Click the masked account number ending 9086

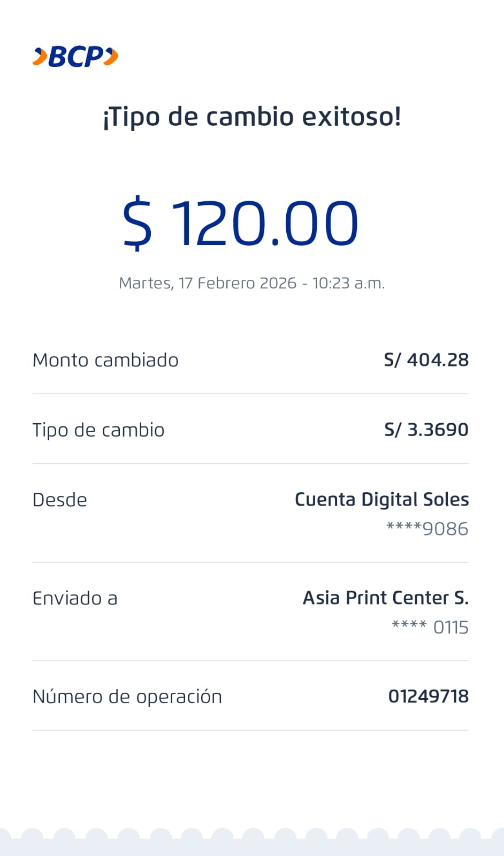(427, 529)
